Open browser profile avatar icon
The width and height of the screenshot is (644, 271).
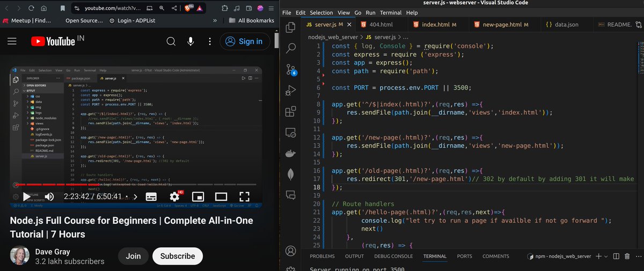coord(260,8)
